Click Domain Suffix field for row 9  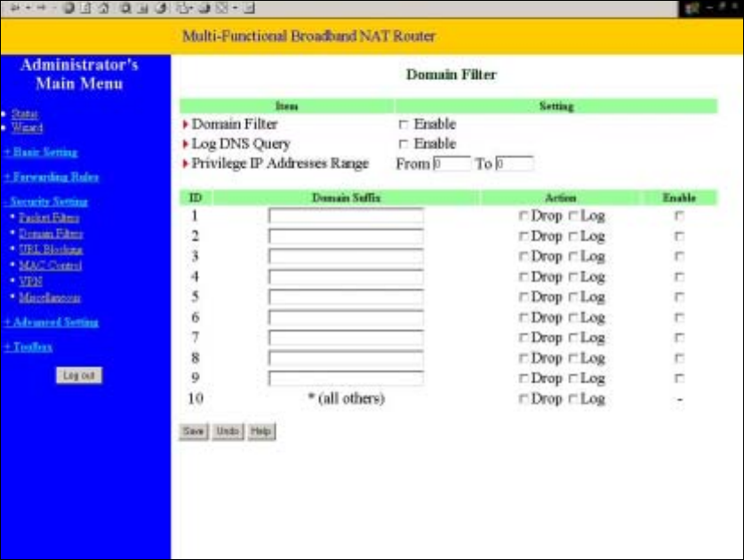346,379
